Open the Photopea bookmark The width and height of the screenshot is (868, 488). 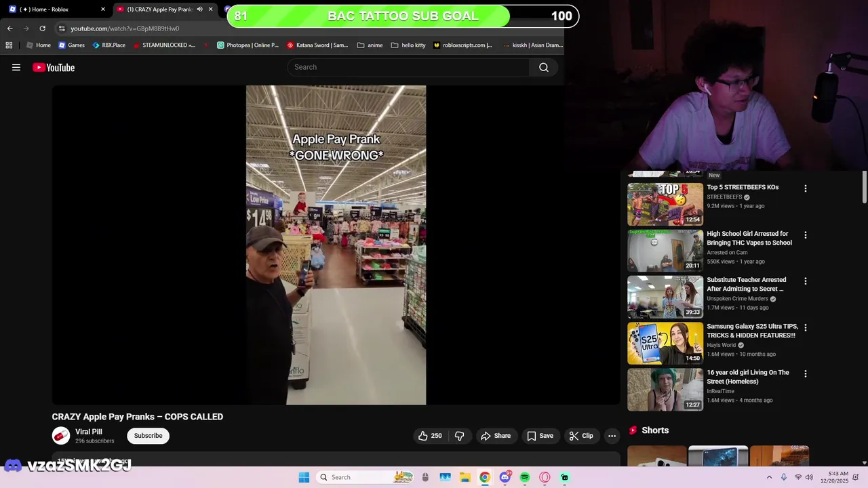pyautogui.click(x=248, y=45)
